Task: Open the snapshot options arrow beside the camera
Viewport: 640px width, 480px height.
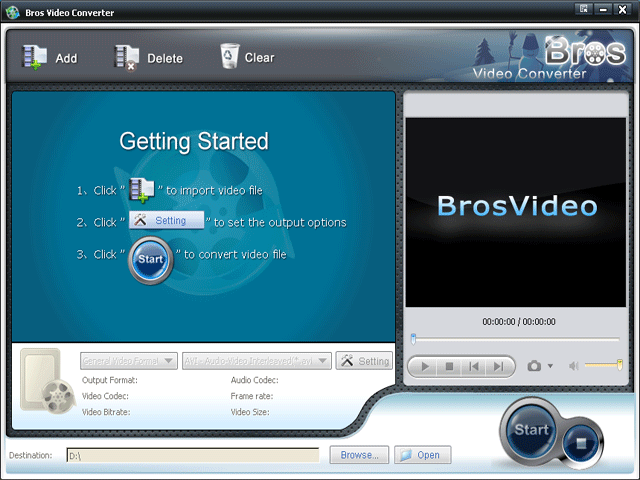Action: click(x=550, y=367)
